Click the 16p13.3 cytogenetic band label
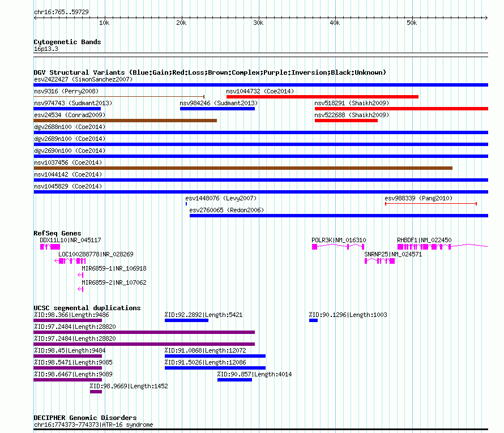504x433 pixels. 46,49
